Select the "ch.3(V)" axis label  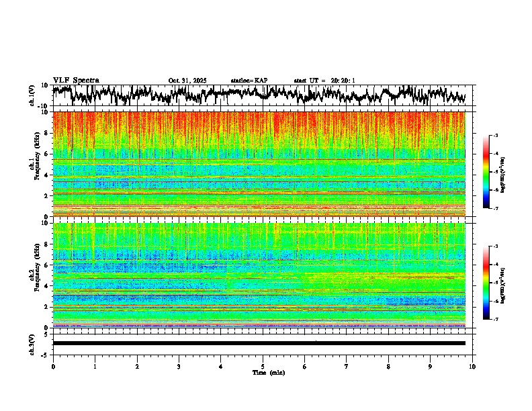pyautogui.click(x=32, y=345)
